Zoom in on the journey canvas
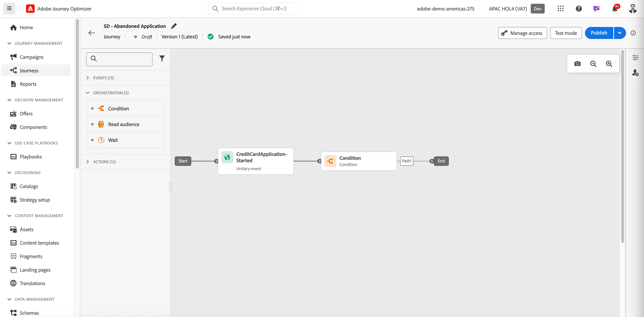Screen dimensions: 644x317 (x=609, y=64)
